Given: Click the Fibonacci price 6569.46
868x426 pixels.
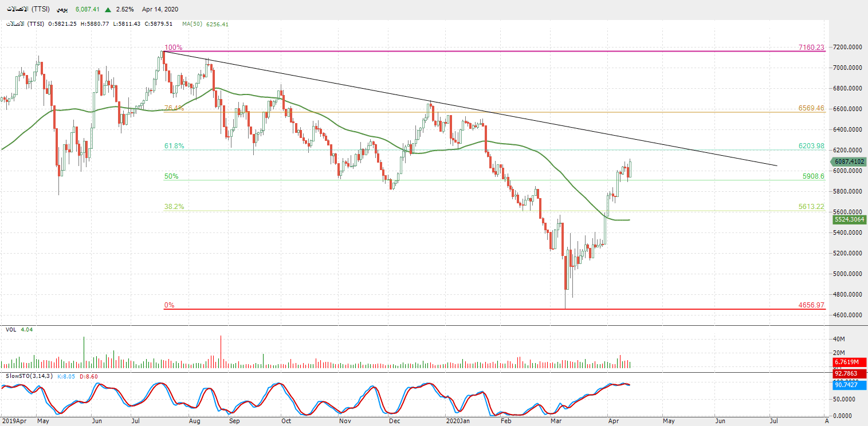Looking at the screenshot, I should click(x=811, y=108).
